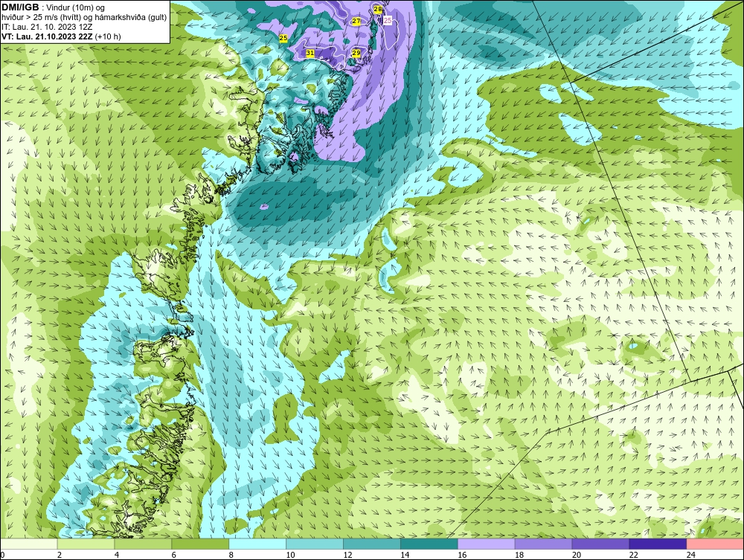
Task: Click the DMI/IGB Vindur (10m) title line
Action: [x=53, y=7]
